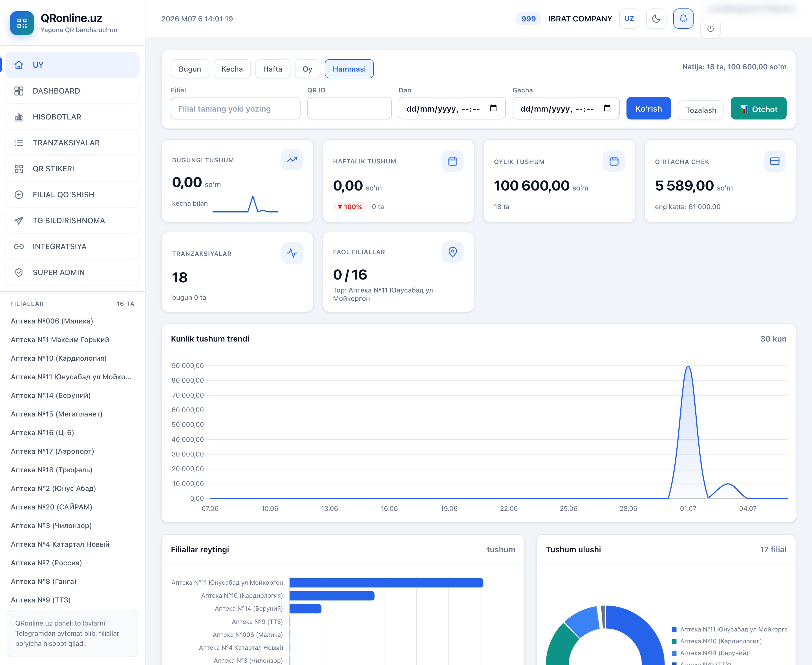
Task: Generate report with Otchot button
Action: [x=758, y=108]
